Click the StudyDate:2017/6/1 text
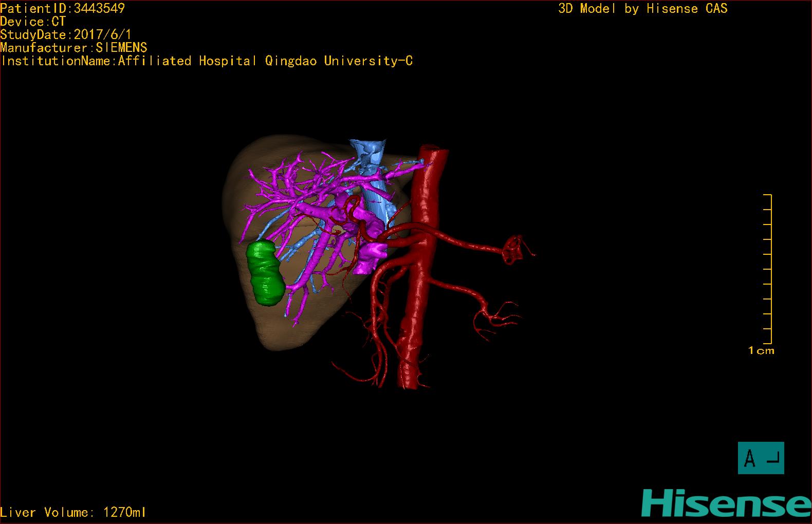Image resolution: width=812 pixels, height=524 pixels. 66,35
